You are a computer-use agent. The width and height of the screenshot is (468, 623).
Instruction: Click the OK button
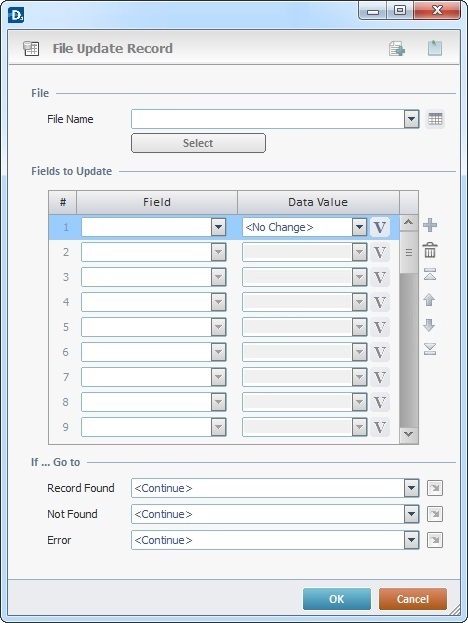336,599
